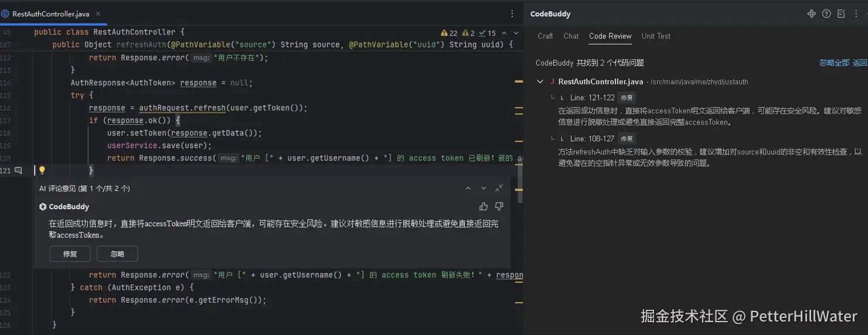
Task: Select RestAuthController.java in the review list
Action: [601, 82]
